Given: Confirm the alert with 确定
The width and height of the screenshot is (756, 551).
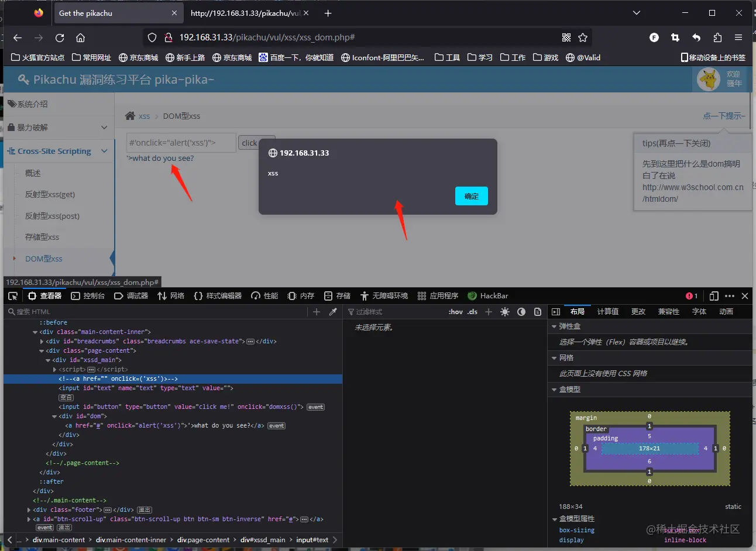Looking at the screenshot, I should click(x=472, y=196).
